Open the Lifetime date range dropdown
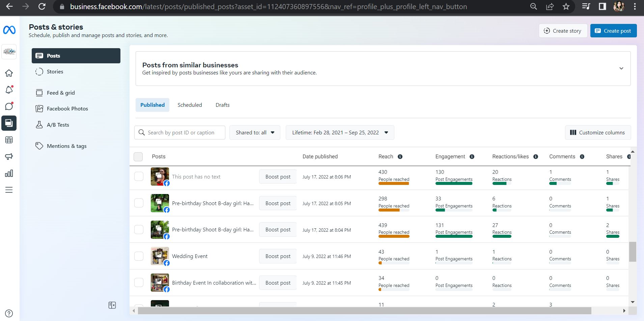The height and width of the screenshot is (321, 644). pos(340,133)
